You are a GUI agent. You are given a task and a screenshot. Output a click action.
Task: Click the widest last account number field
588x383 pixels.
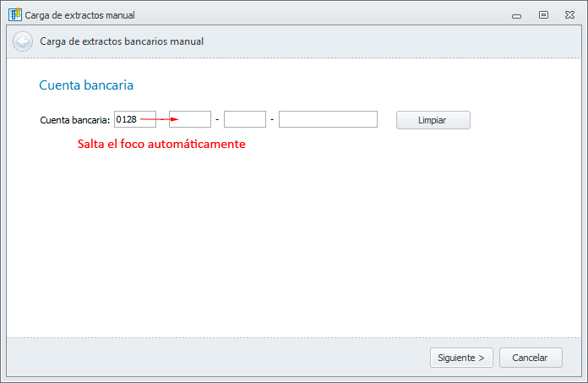tap(328, 119)
